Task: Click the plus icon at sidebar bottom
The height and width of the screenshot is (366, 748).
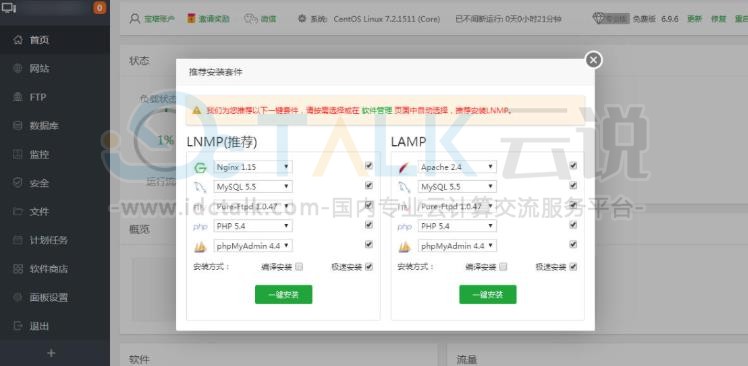Action: pos(52,353)
